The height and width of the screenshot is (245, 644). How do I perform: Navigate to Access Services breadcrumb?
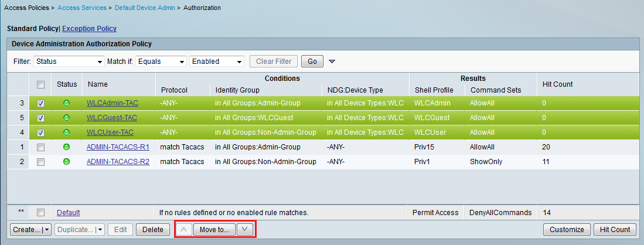click(x=83, y=8)
